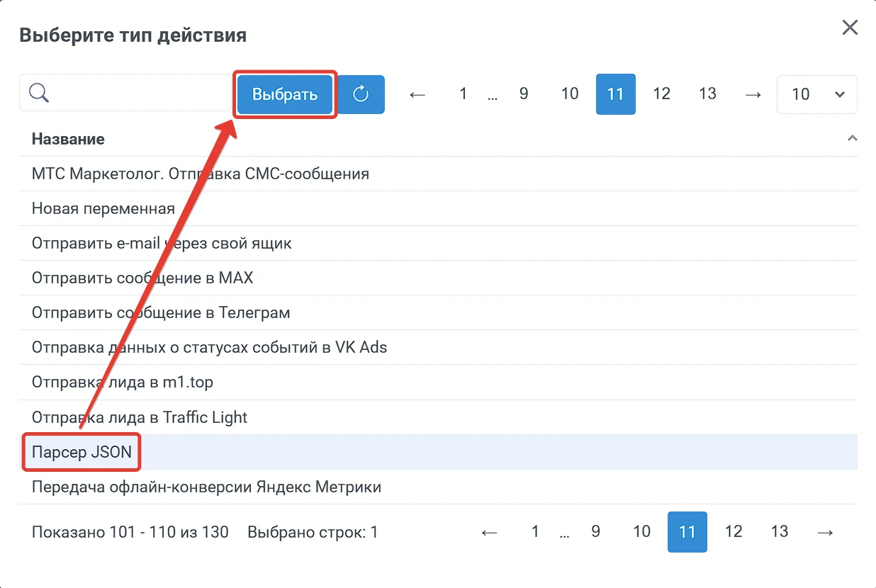Select row МТС Маркетолог. Отправка СМС-сообщения
Viewport: 876px width, 588px height.
(x=438, y=174)
